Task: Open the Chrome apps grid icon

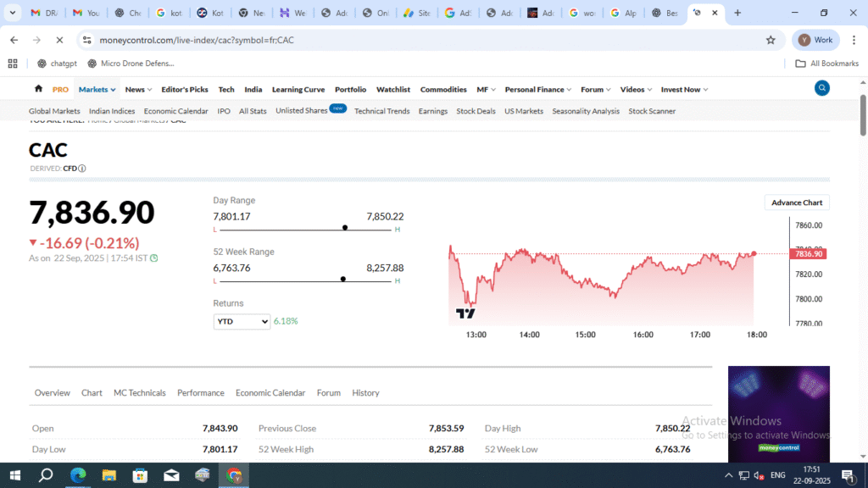Action: tap(13, 64)
